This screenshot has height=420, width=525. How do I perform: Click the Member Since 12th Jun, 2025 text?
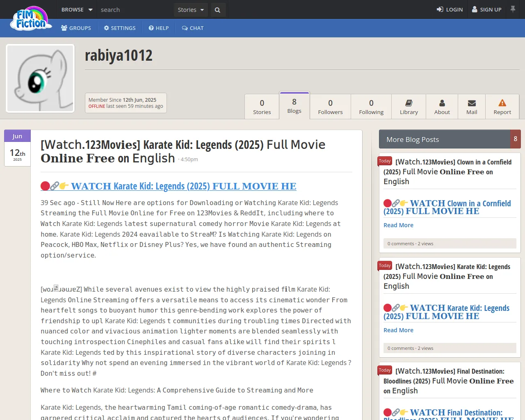[122, 100]
